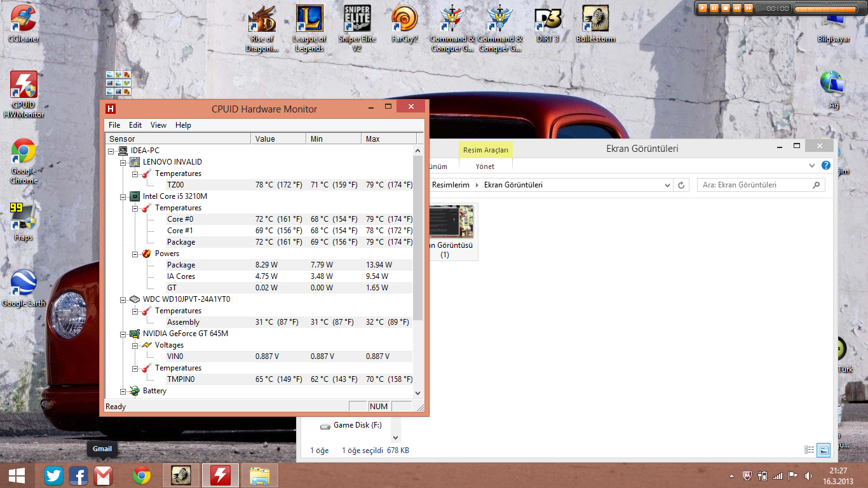
Task: Open DiRT 3 game shortcut
Action: (x=548, y=24)
